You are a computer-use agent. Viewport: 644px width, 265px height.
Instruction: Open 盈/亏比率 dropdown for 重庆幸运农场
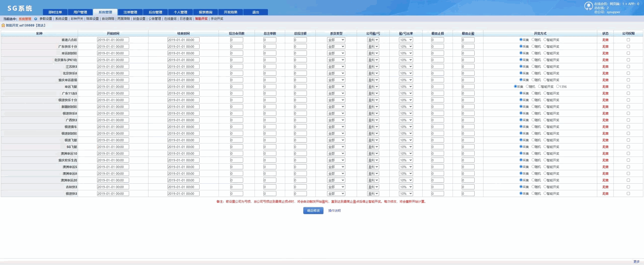406,80
